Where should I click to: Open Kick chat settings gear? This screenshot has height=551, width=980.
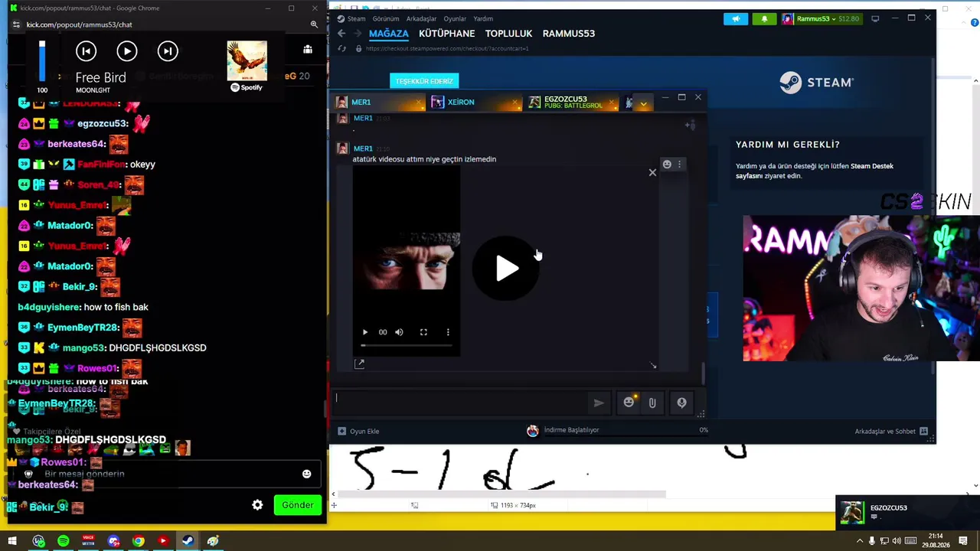click(257, 505)
